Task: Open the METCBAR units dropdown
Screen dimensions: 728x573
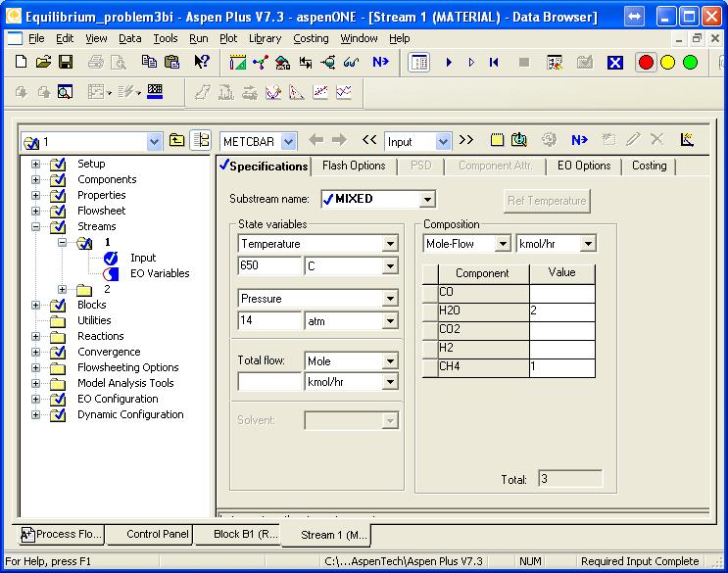Action: click(288, 141)
